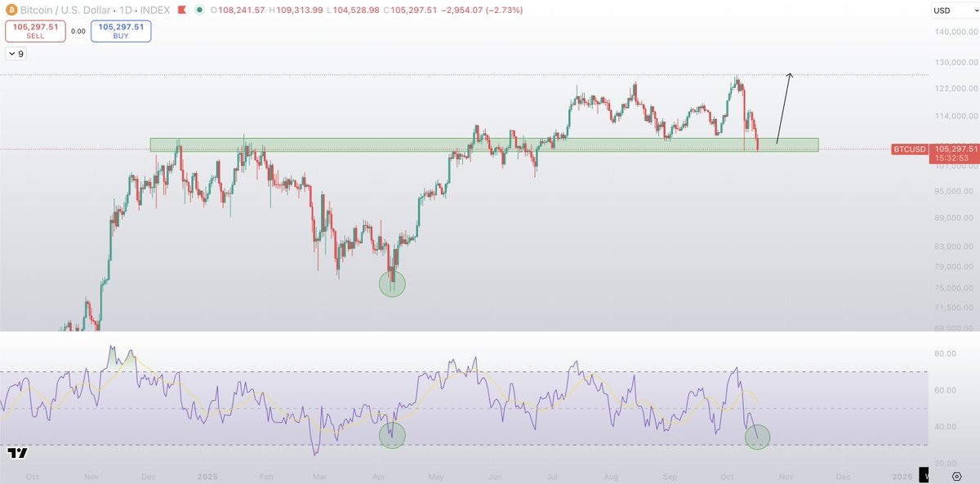This screenshot has width=980, height=484.
Task: Click the green circle on the April price low
Action: pyautogui.click(x=392, y=284)
